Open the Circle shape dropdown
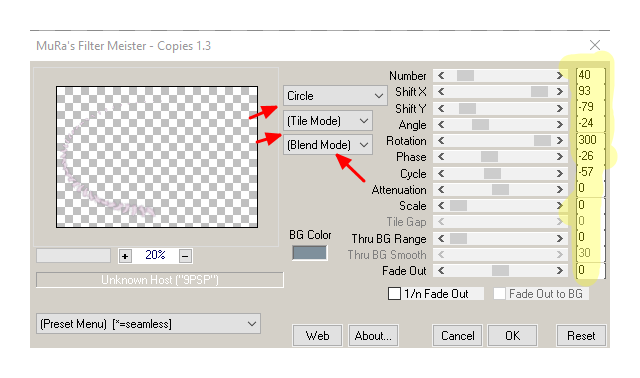Image resolution: width=640 pixels, height=378 pixels. point(335,96)
